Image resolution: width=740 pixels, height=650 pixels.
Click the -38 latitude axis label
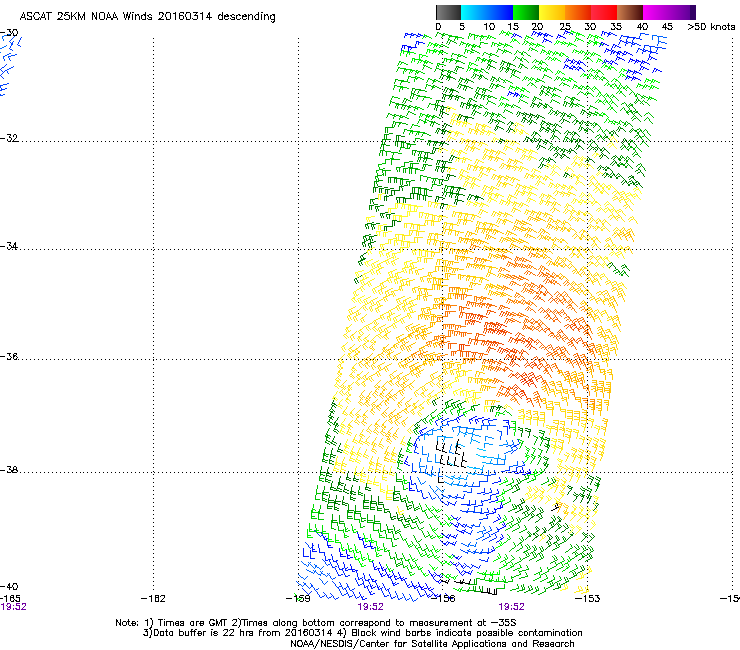(9, 470)
